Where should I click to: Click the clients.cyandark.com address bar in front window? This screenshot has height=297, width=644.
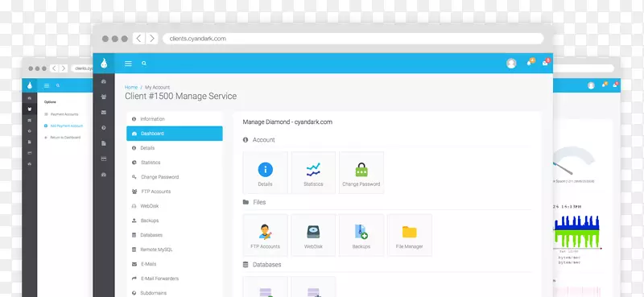click(x=353, y=39)
